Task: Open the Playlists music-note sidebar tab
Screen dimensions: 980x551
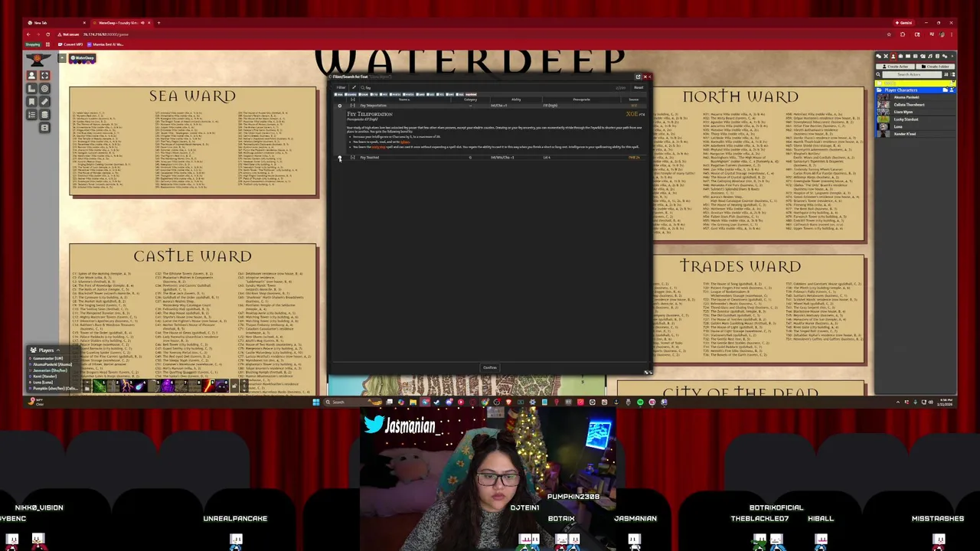Action: tap(930, 57)
